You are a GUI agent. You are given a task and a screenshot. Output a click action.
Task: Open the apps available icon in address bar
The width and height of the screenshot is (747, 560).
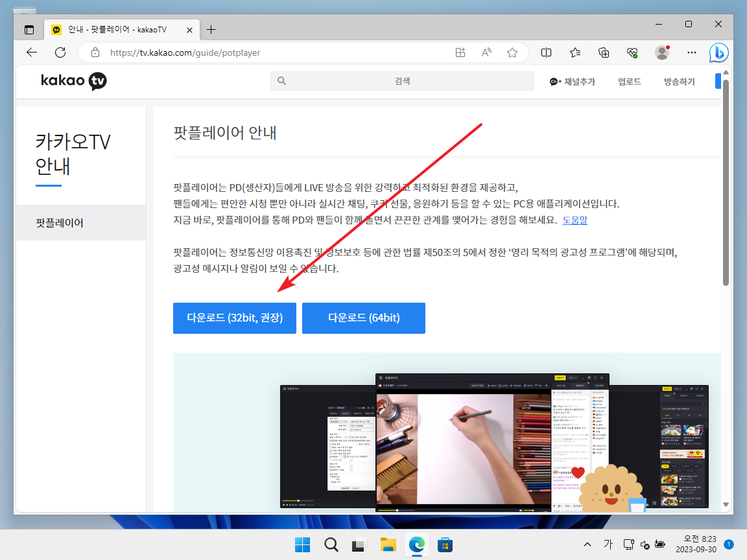click(x=460, y=52)
